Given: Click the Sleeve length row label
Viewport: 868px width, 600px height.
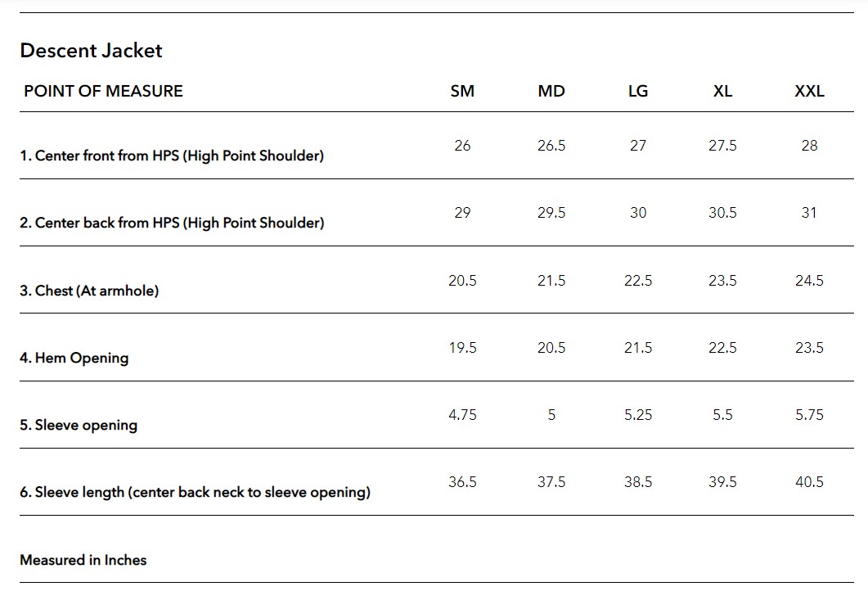Looking at the screenshot, I should (x=195, y=493).
